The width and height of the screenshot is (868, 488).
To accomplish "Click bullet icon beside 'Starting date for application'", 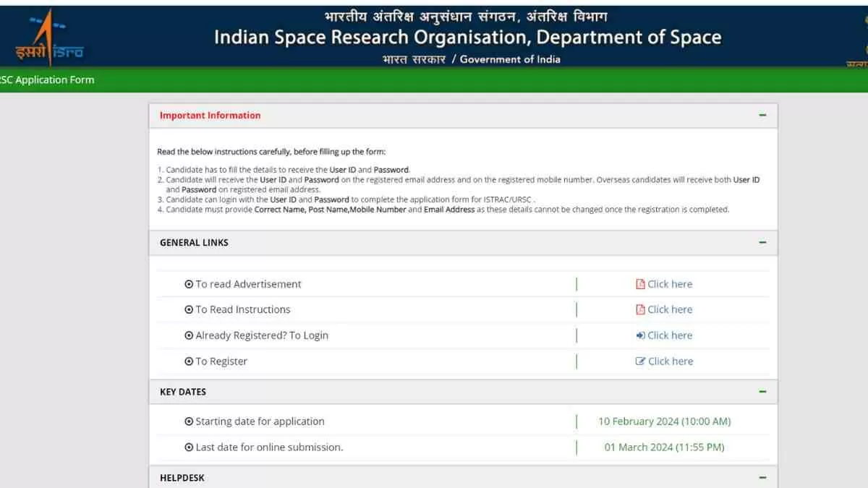I will [189, 421].
